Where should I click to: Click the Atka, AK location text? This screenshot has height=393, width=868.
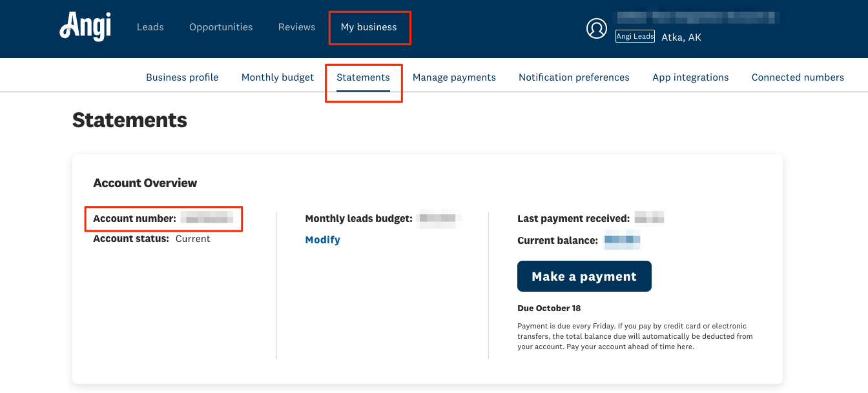(681, 37)
